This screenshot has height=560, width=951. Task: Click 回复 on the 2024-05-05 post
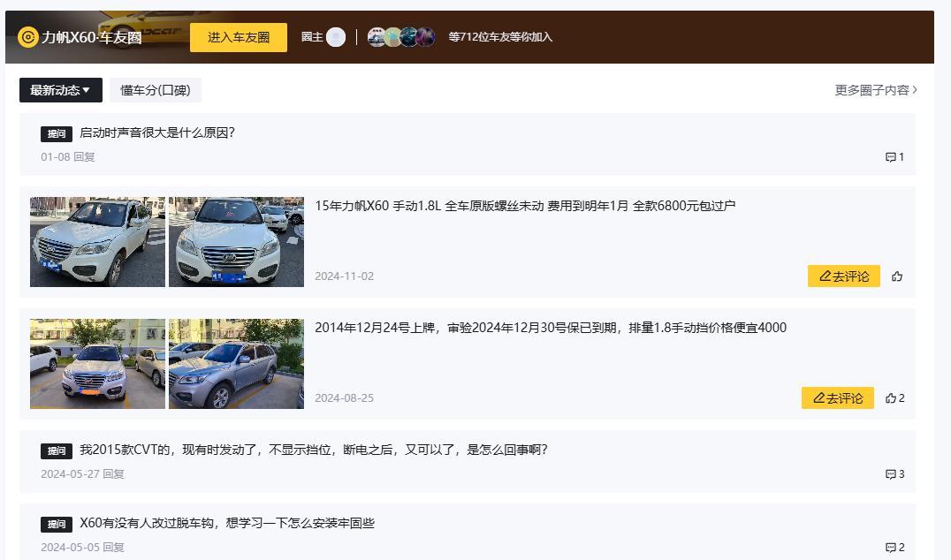click(113, 548)
